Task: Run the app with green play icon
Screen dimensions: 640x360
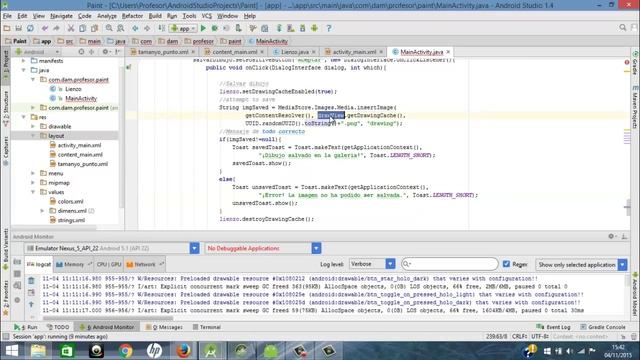Action: [x=203, y=28]
